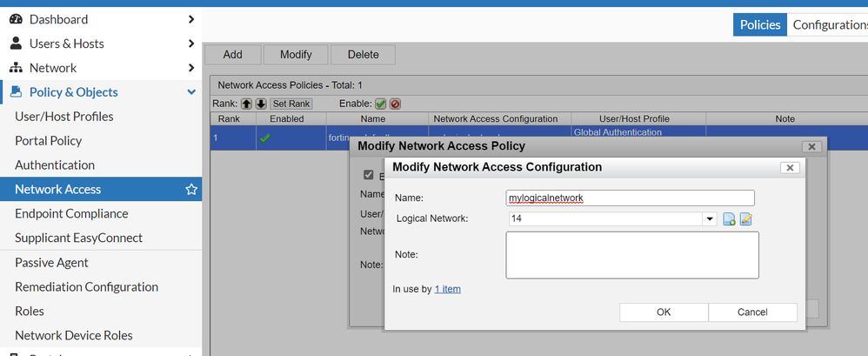Open the "1 item" in-use link
Screen dimensions: 868x356
[447, 289]
